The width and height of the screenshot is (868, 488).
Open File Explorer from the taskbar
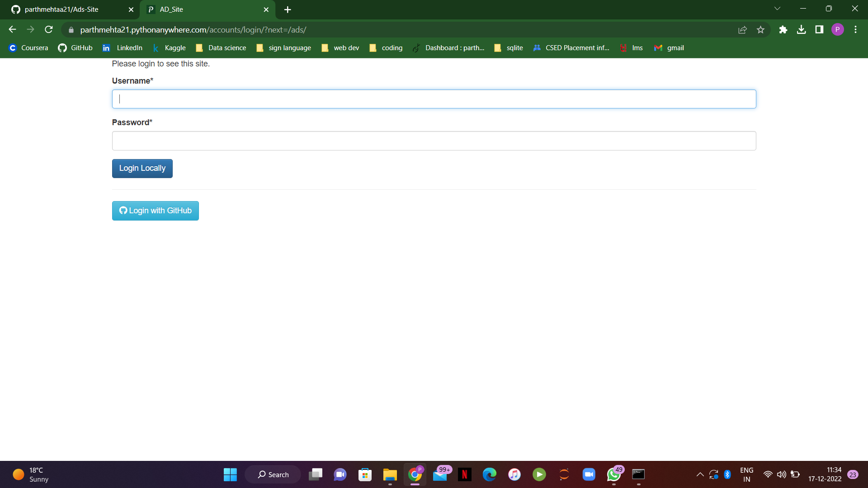tap(390, 474)
